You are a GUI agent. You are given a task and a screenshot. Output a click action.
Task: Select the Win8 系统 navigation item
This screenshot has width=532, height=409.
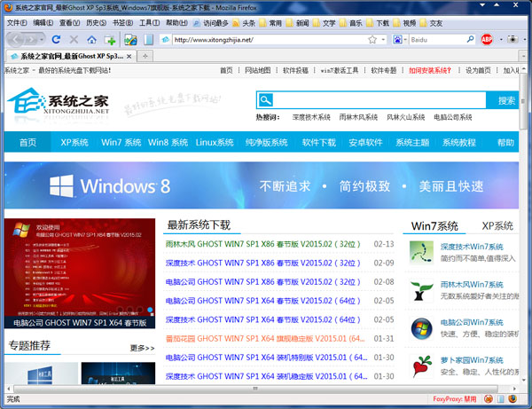click(168, 142)
